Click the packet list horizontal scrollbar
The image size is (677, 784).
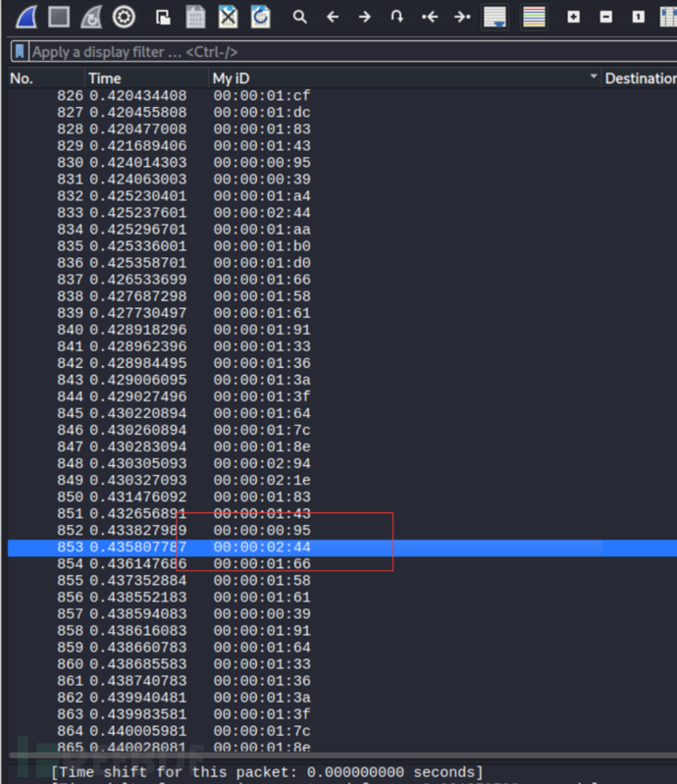[x=342, y=755]
